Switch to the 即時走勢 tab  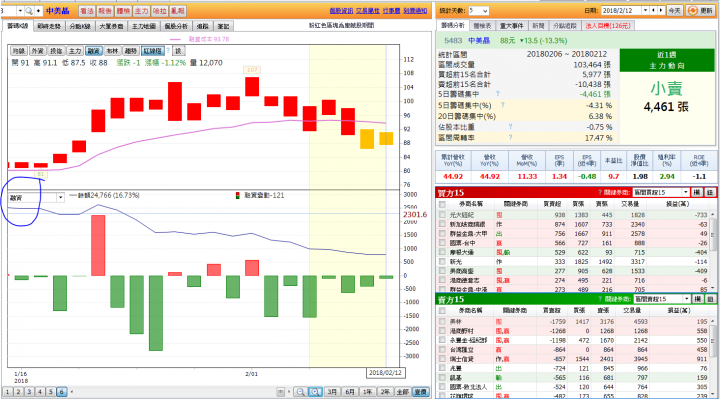coord(49,26)
